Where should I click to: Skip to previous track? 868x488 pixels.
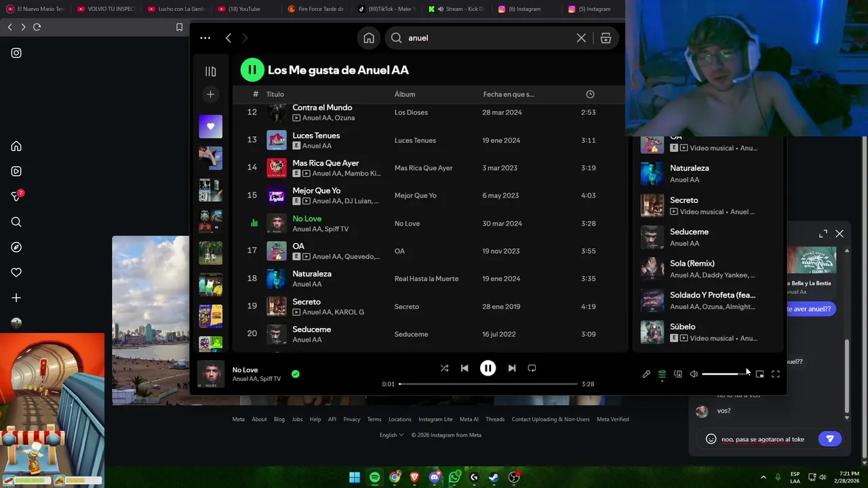click(465, 368)
